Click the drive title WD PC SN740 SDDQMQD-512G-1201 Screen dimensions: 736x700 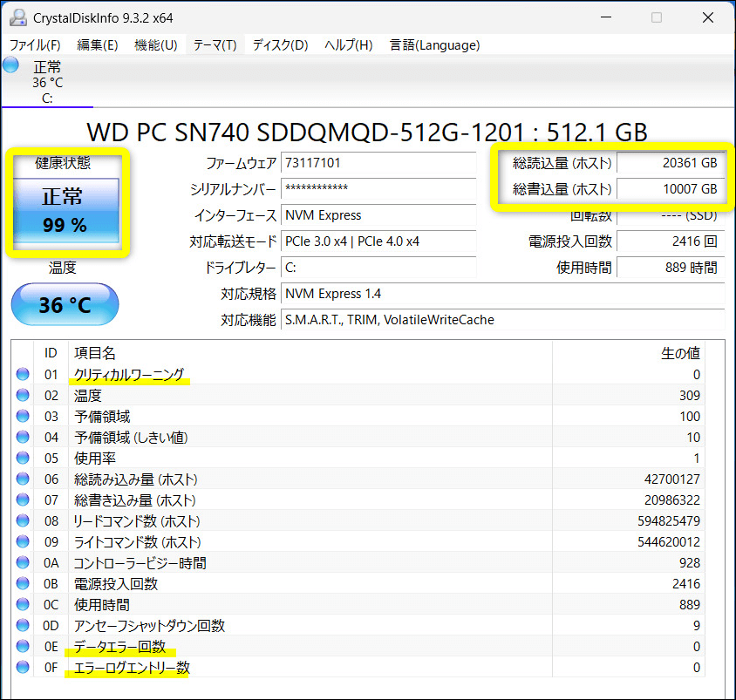coord(305,133)
